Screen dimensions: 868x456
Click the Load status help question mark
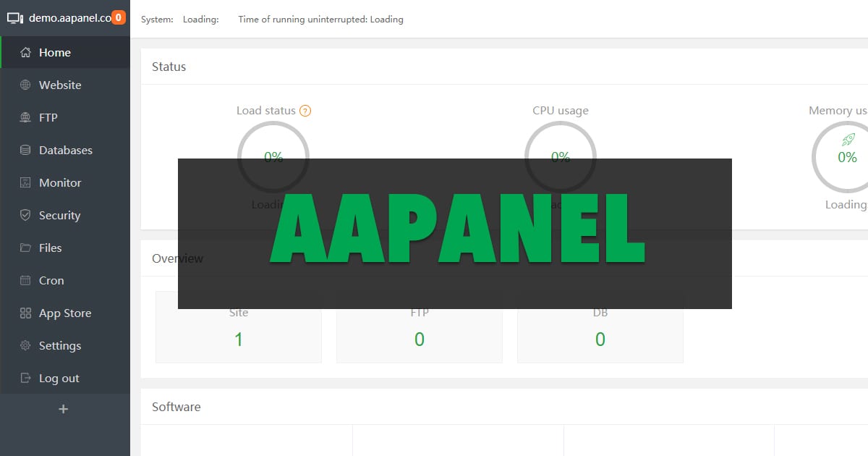point(305,111)
